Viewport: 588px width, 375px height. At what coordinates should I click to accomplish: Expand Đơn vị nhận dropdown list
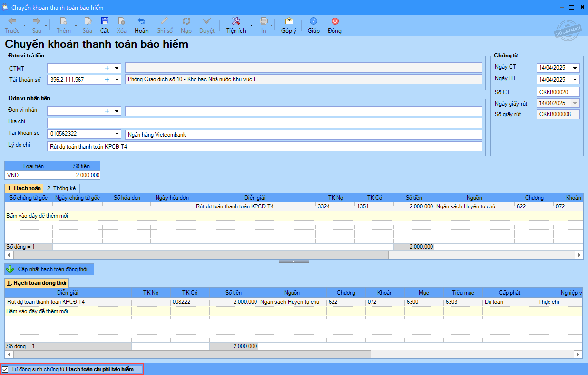(117, 111)
